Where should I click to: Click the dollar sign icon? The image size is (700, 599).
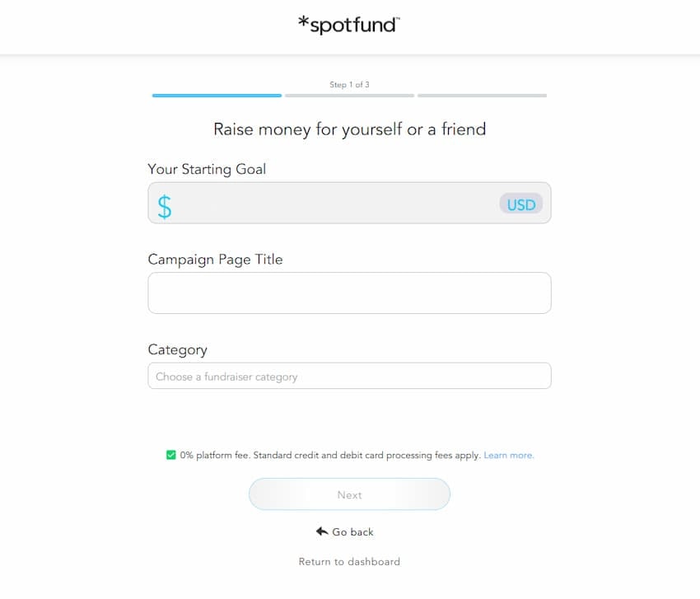(165, 206)
